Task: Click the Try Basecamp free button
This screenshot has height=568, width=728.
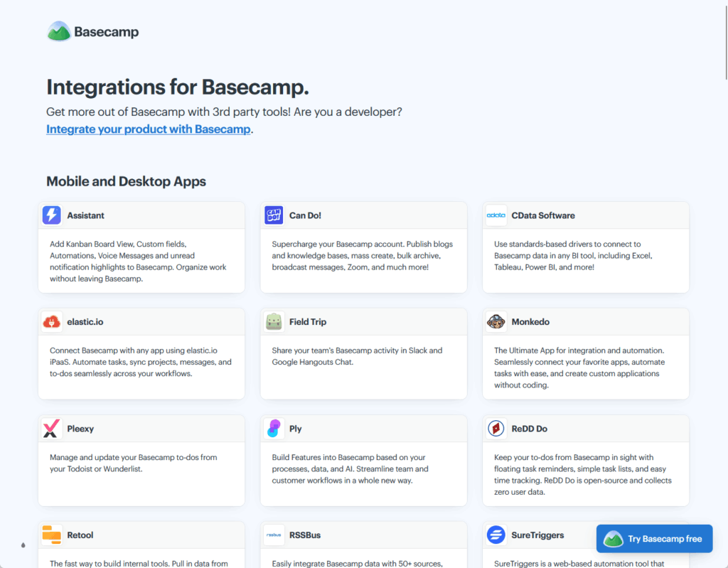Action: [x=654, y=539]
